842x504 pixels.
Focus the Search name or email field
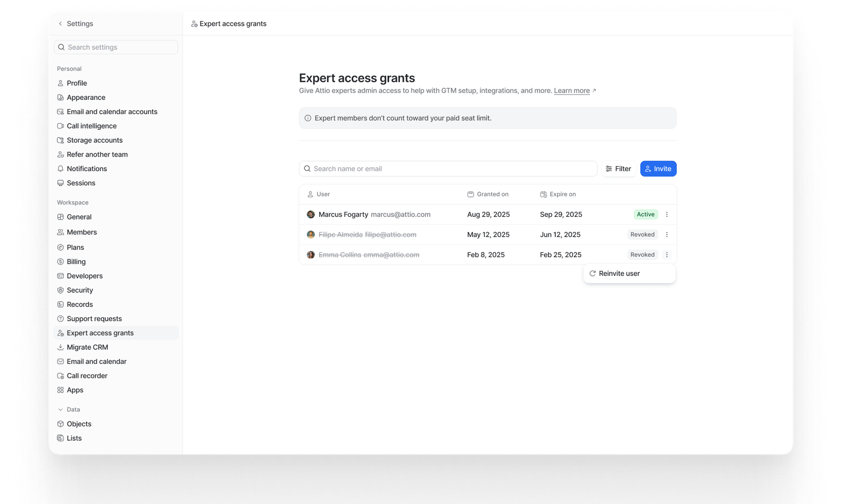click(x=448, y=169)
